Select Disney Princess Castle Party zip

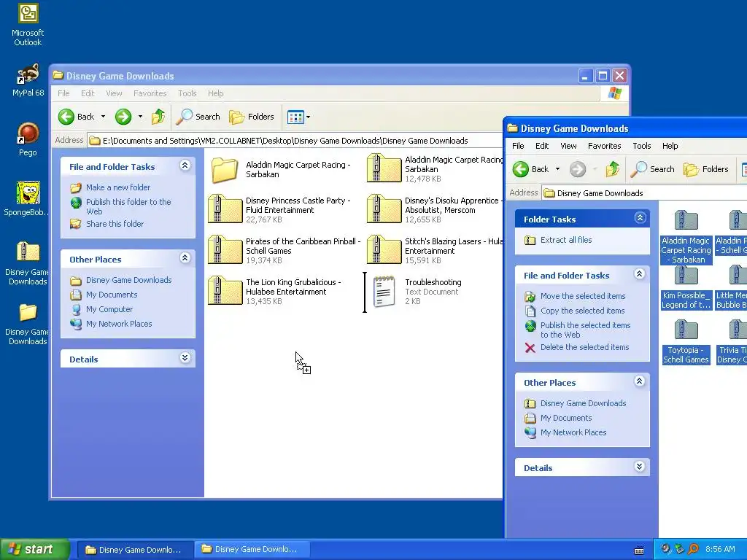coord(281,210)
